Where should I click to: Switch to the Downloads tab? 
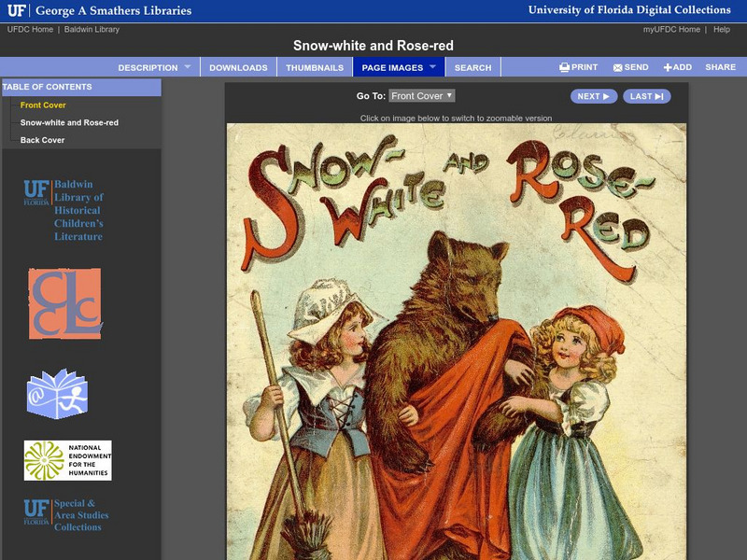238,67
